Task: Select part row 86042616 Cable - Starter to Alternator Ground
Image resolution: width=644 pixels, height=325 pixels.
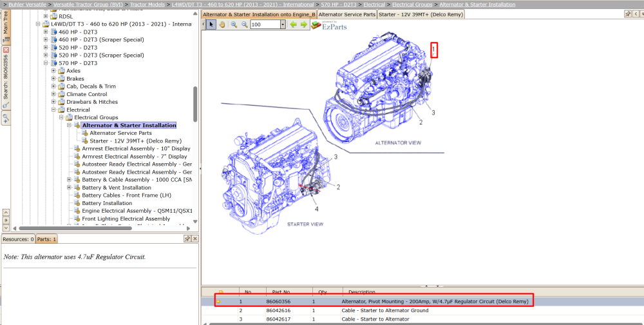Action: 422,311
